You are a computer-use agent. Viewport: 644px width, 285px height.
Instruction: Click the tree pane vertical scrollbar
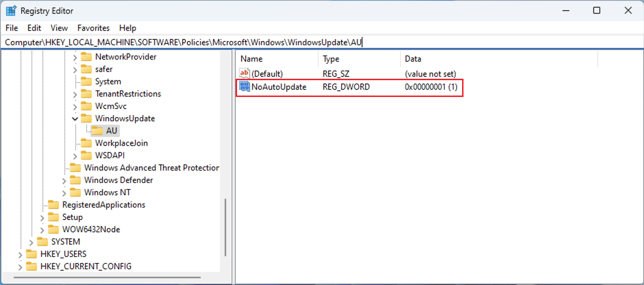click(225, 227)
